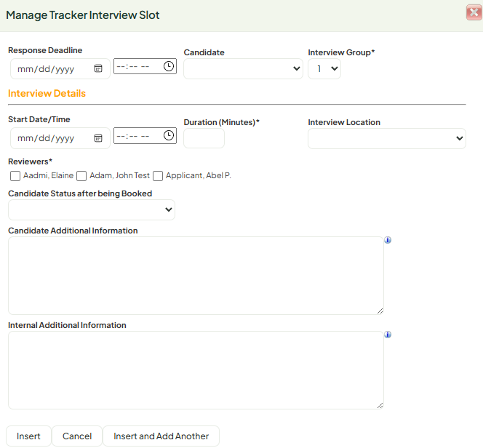The width and height of the screenshot is (483, 448).
Task: Click the Candidate Additional Information text area
Action: pyautogui.click(x=196, y=276)
